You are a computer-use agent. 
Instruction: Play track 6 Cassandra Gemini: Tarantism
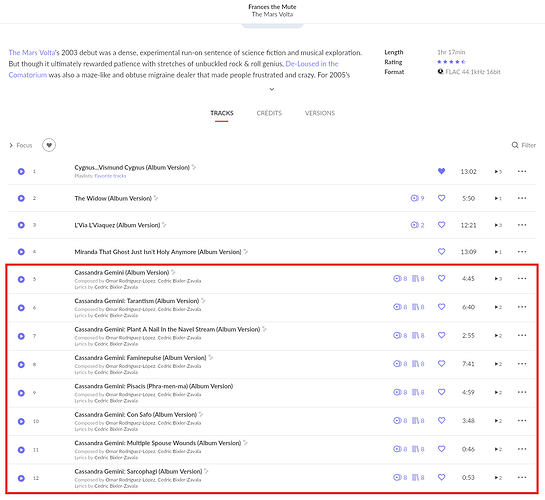[21, 308]
